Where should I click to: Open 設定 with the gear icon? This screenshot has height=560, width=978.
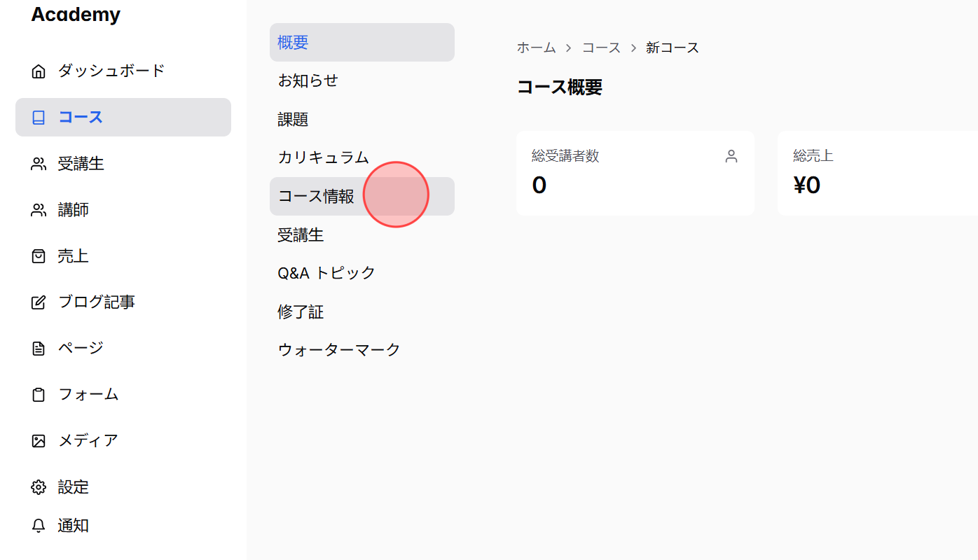pos(39,486)
